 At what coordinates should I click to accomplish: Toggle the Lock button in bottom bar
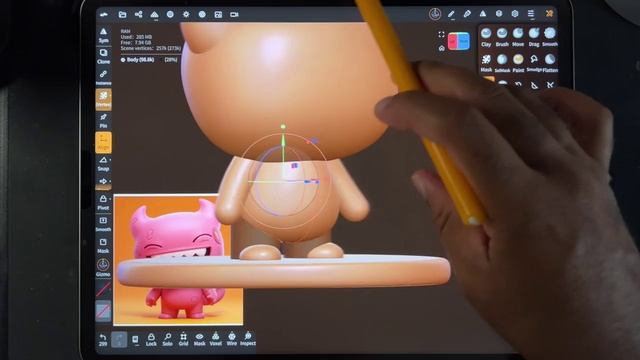click(151, 339)
